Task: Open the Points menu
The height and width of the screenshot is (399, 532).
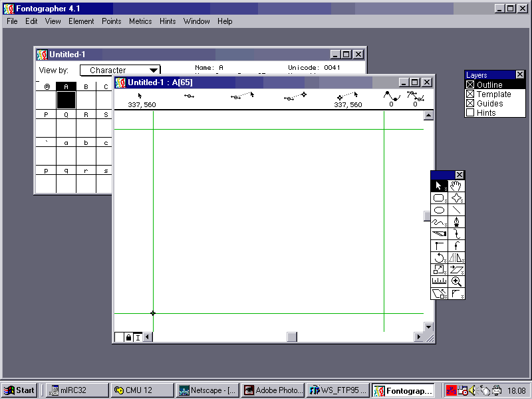Action: pyautogui.click(x=111, y=21)
